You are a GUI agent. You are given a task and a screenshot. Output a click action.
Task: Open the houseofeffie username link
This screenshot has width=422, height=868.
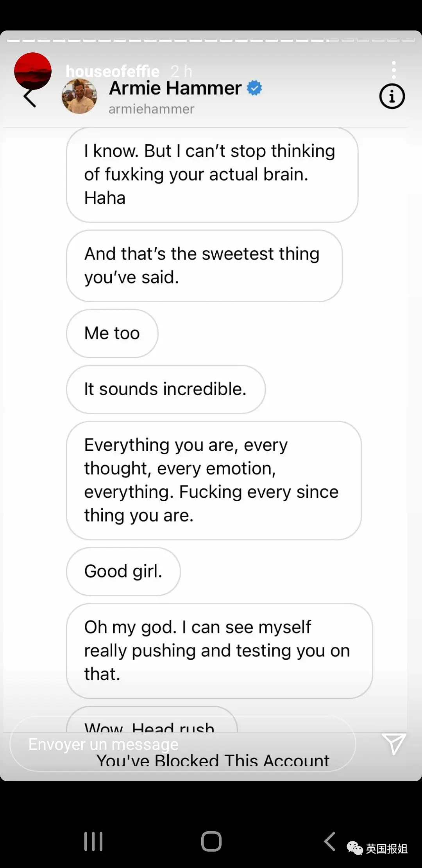click(x=113, y=71)
